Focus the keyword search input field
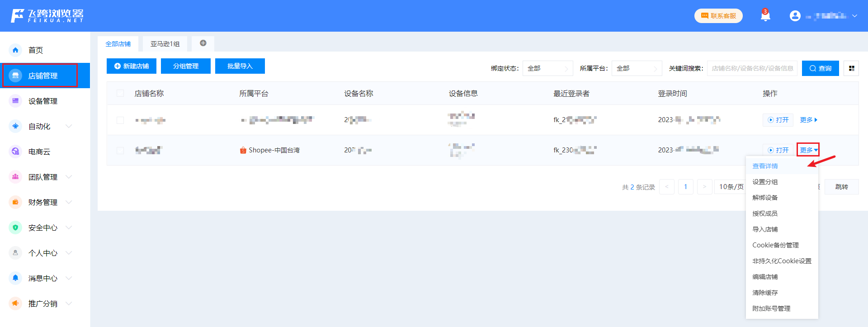The image size is (868, 327). click(752, 68)
